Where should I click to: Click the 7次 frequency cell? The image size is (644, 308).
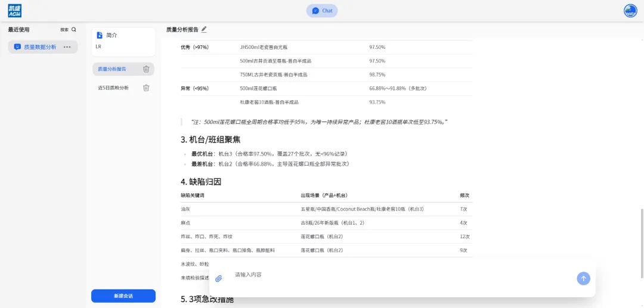coord(463,209)
